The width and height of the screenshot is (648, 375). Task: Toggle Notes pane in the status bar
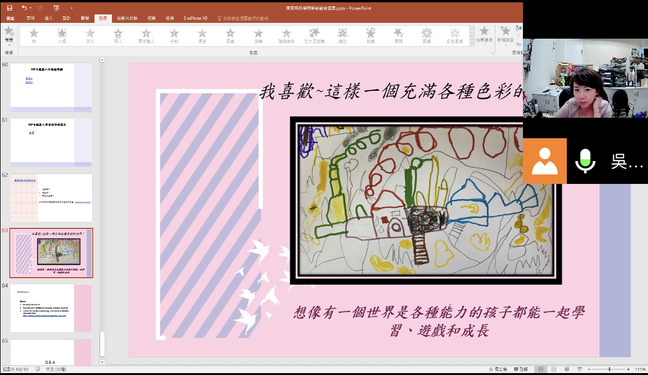pyautogui.click(x=498, y=369)
